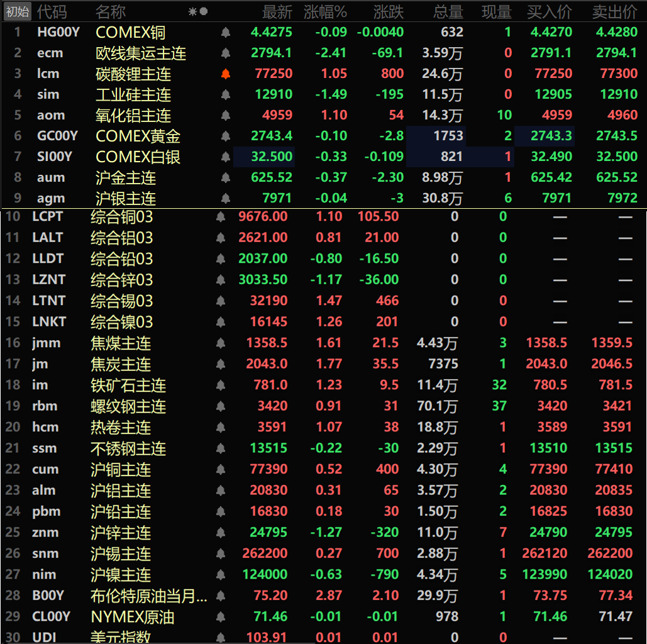647x644 pixels.
Task: Click the bell icon beside 综合铜03
Action: click(x=221, y=217)
